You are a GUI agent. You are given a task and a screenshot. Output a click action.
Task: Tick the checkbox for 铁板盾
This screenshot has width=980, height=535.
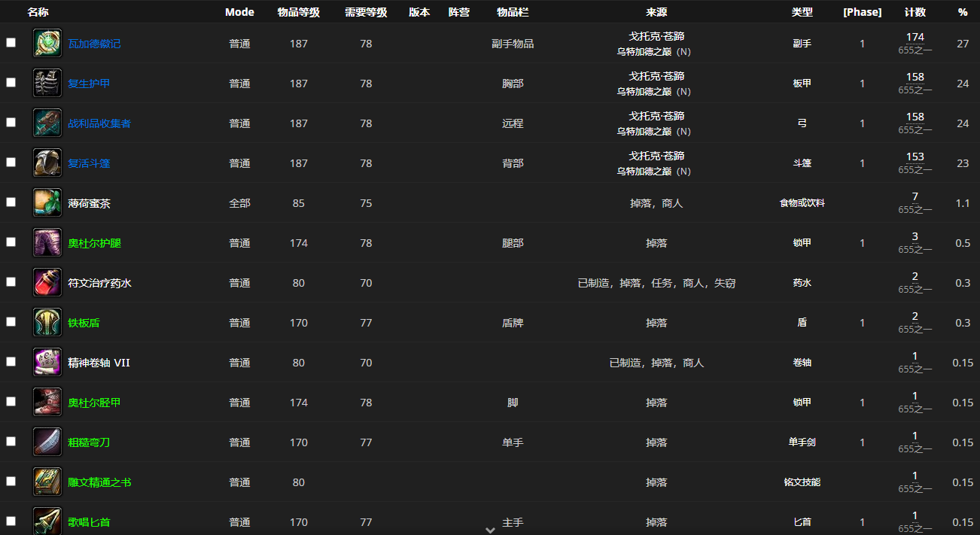coord(11,322)
